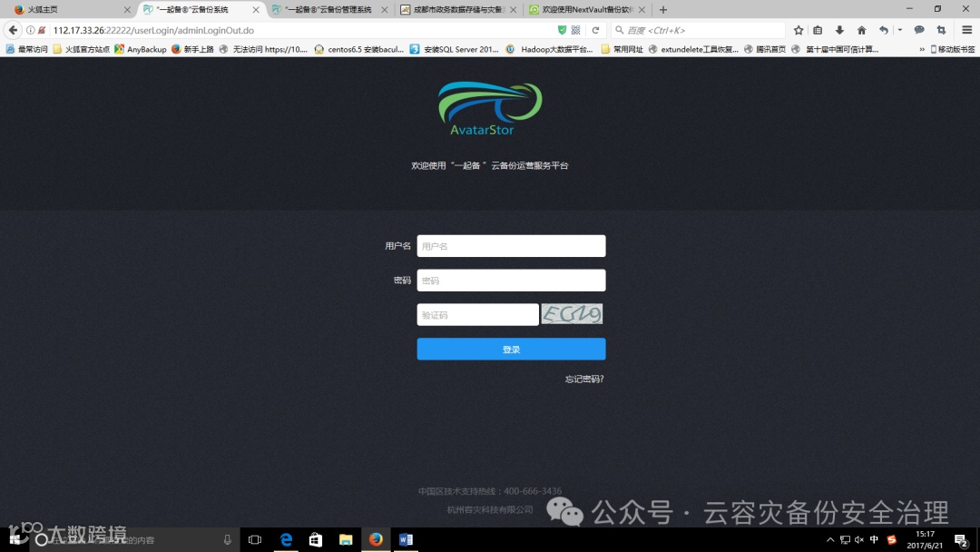This screenshot has width=980, height=552.
Task: Launch Microsoft Edge from taskbar
Action: point(286,539)
